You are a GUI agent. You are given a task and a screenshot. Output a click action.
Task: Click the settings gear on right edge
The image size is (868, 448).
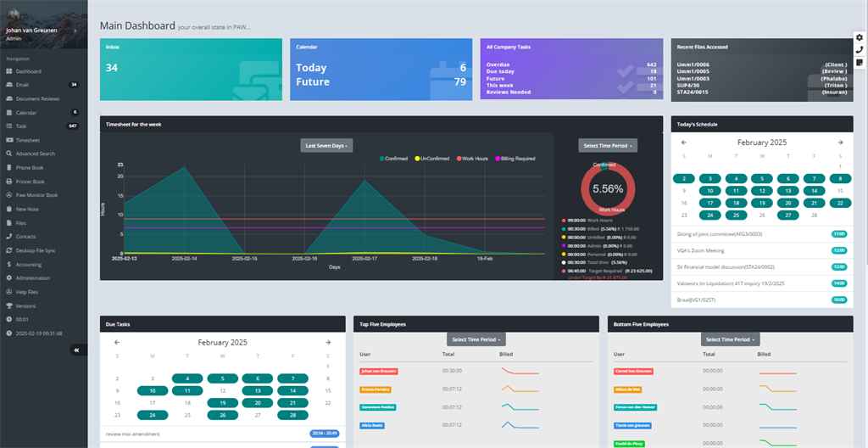[x=860, y=37]
